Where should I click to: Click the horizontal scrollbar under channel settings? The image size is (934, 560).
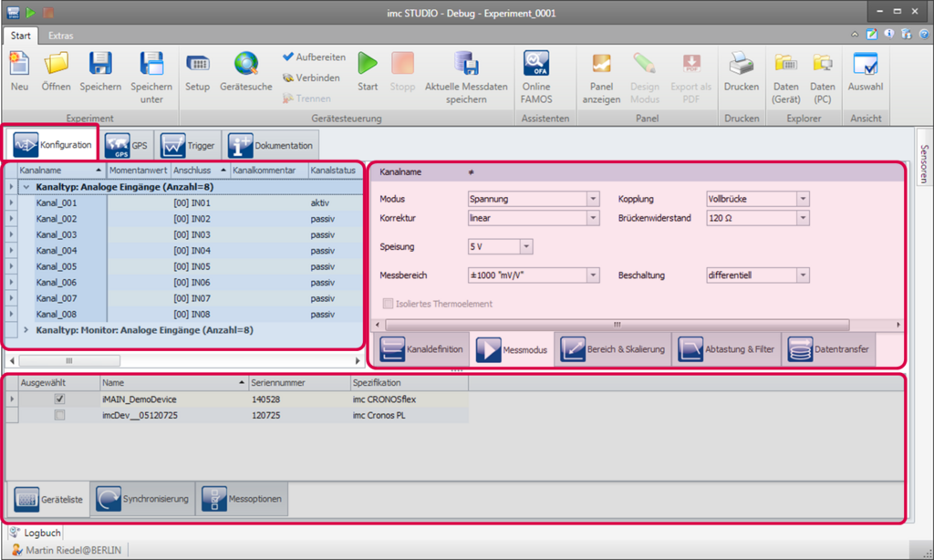tap(617, 325)
